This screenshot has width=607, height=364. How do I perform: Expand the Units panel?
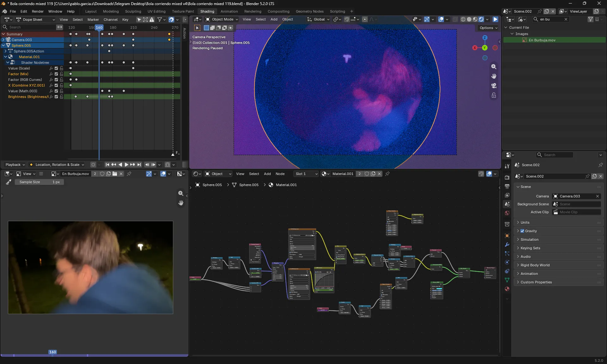[558, 222]
